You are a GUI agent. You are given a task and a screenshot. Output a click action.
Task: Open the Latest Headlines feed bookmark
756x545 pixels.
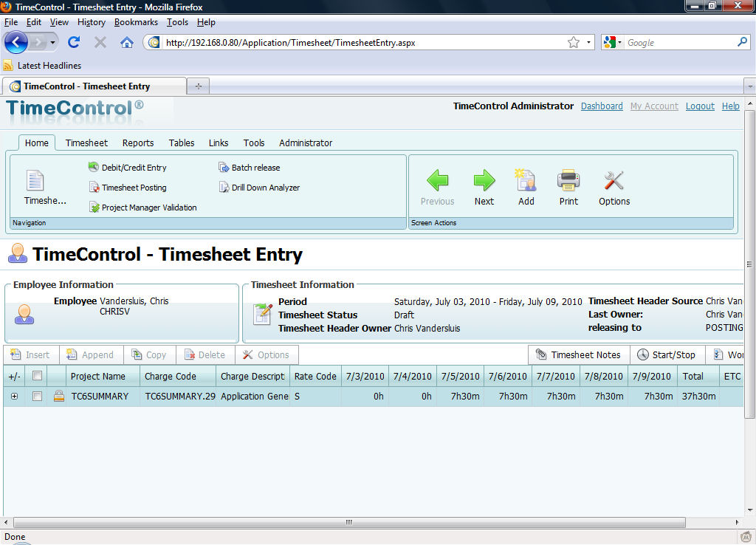(x=42, y=66)
